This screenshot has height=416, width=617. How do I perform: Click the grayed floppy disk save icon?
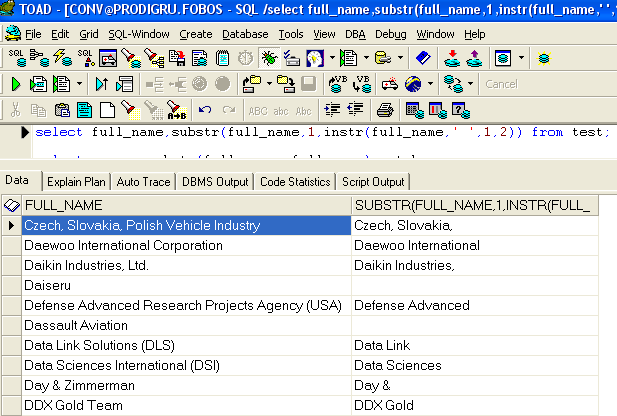pyautogui.click(x=308, y=84)
